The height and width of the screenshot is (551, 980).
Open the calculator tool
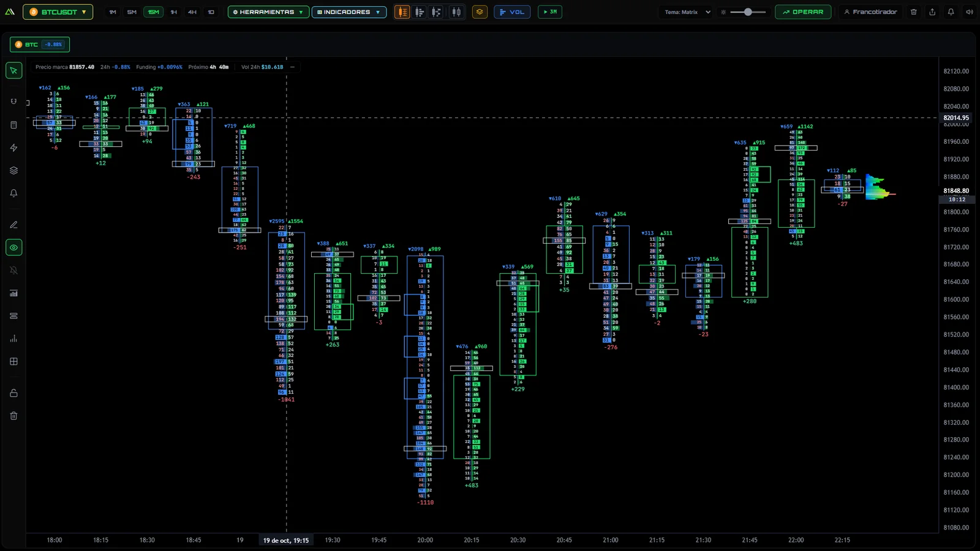click(x=13, y=125)
